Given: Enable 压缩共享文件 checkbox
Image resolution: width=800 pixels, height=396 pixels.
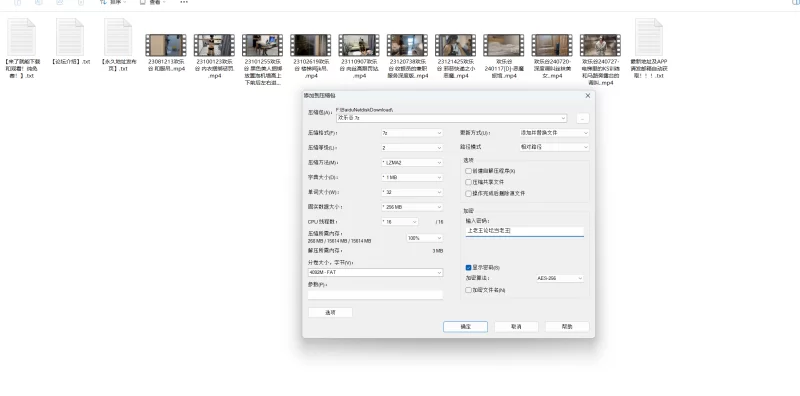Looking at the screenshot, I should click(468, 182).
